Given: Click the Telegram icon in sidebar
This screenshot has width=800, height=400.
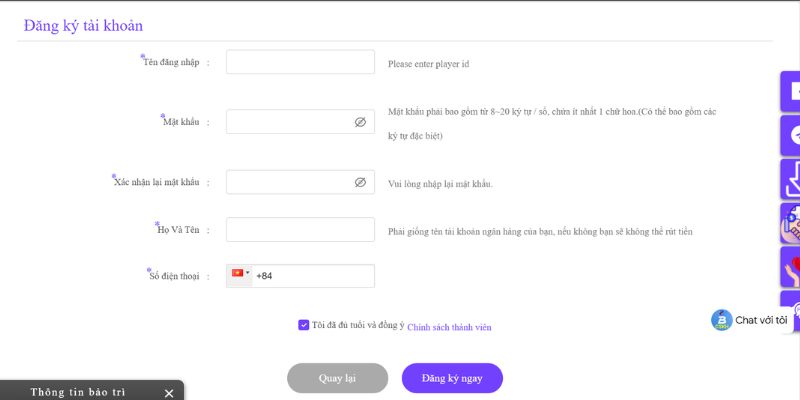Looking at the screenshot, I should tap(791, 135).
